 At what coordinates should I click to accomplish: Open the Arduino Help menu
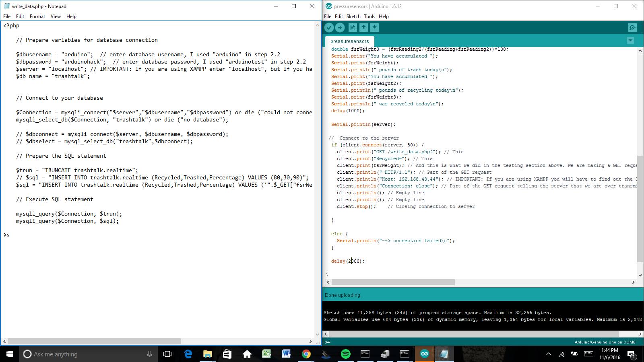[x=384, y=16]
